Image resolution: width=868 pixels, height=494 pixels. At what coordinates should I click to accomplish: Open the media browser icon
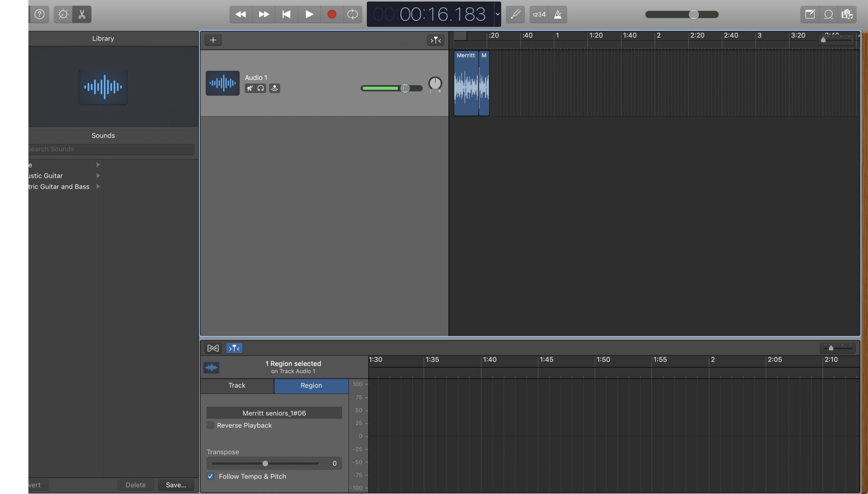tap(847, 14)
